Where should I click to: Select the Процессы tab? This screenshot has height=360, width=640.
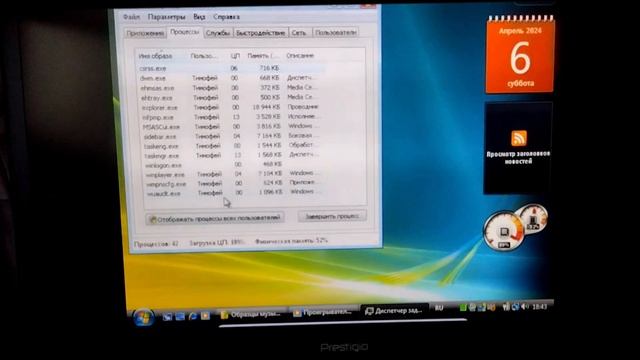[x=184, y=32]
